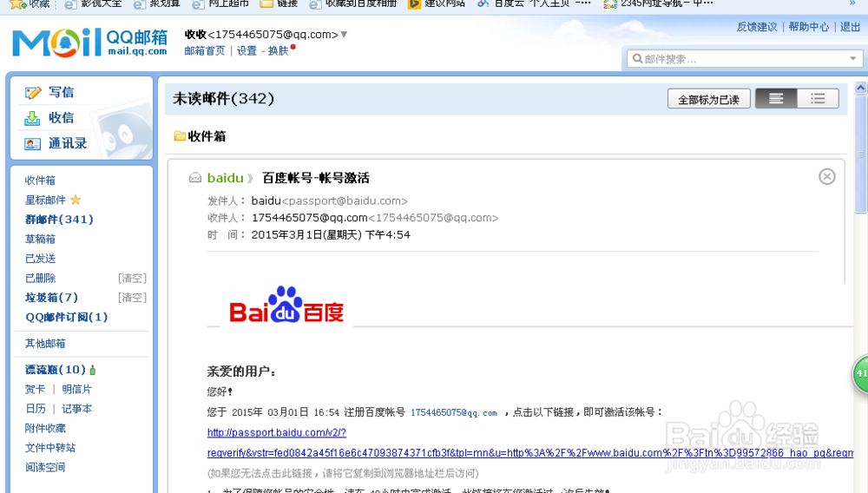
Task: Click the contacts card icon
Action: (33, 144)
